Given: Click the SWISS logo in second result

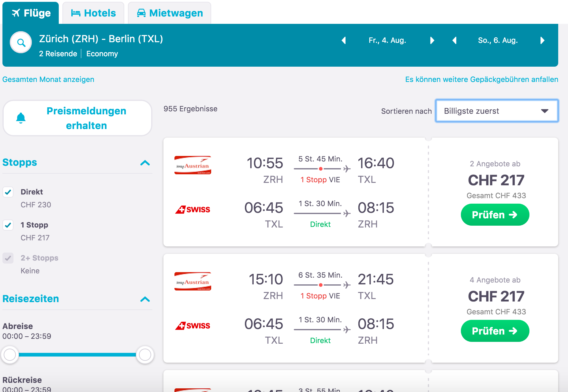Looking at the screenshot, I should pyautogui.click(x=193, y=326).
